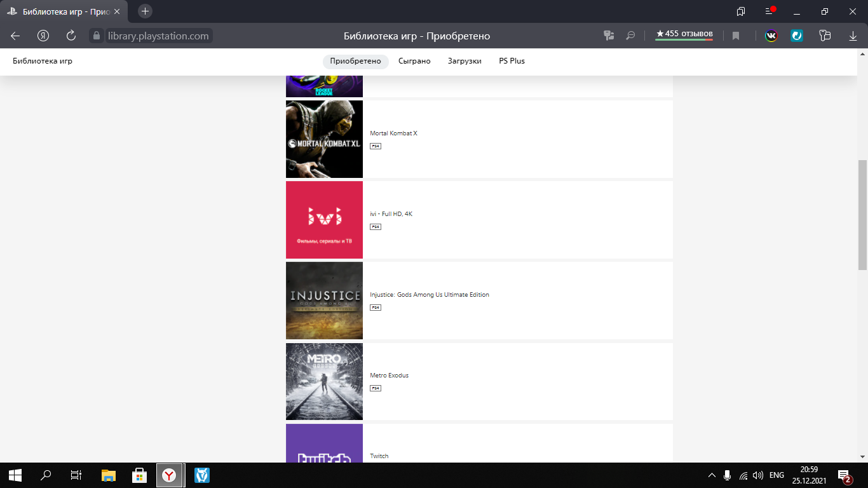Click the Библиотека игр page heading
This screenshot has height=488, width=868.
[x=43, y=61]
